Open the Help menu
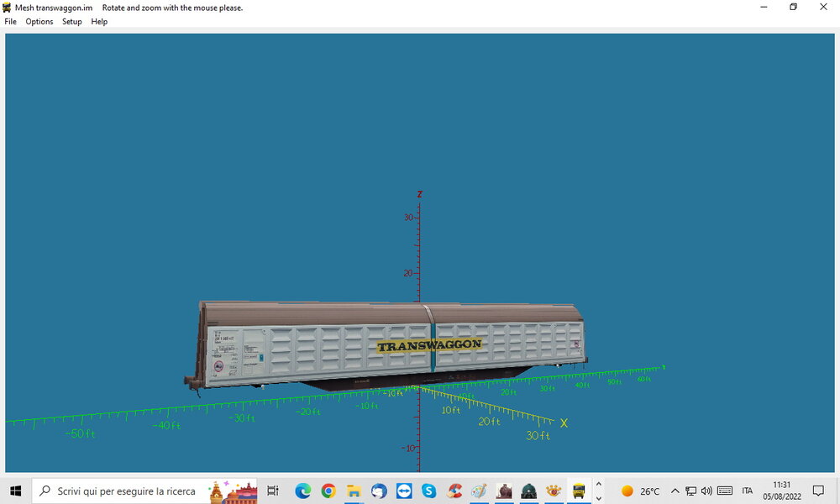 point(99,22)
